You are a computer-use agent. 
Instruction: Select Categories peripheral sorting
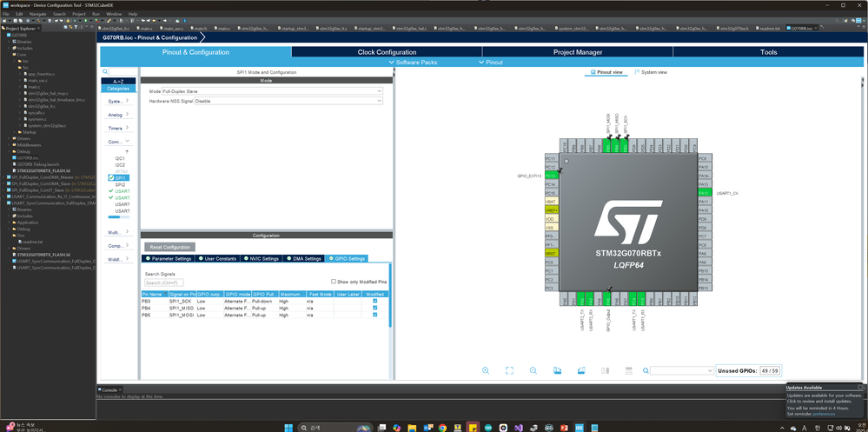(118, 89)
